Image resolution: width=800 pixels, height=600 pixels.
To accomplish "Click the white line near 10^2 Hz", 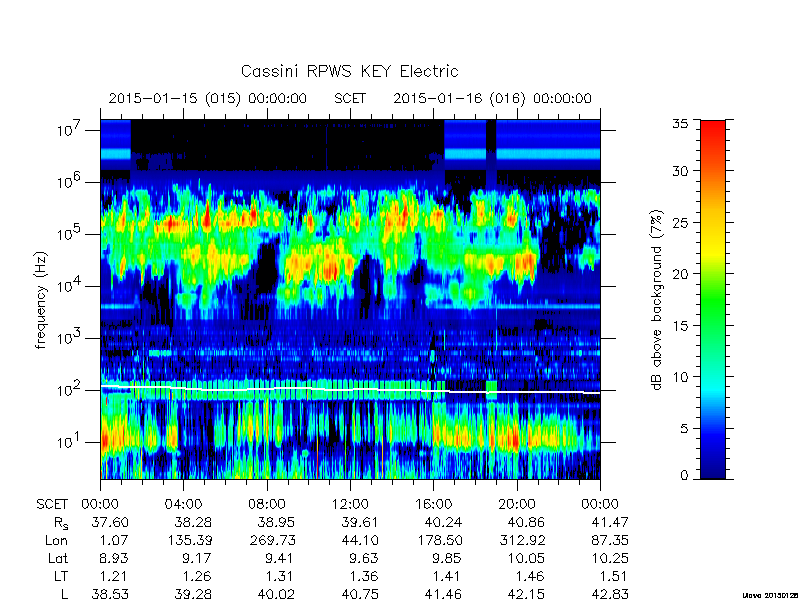I will [x=350, y=390].
